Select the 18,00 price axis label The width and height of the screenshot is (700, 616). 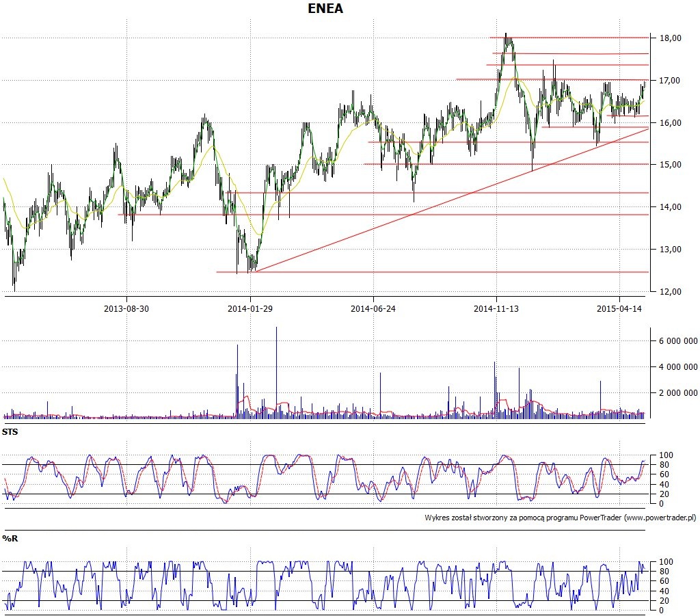click(671, 38)
